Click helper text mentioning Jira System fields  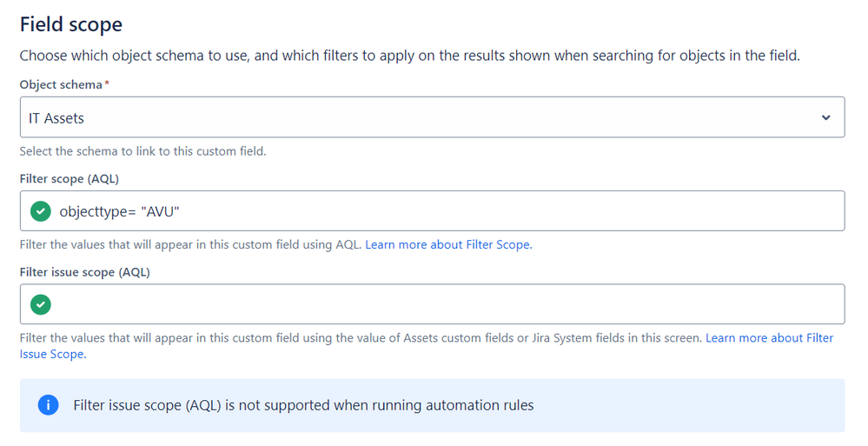point(361,338)
